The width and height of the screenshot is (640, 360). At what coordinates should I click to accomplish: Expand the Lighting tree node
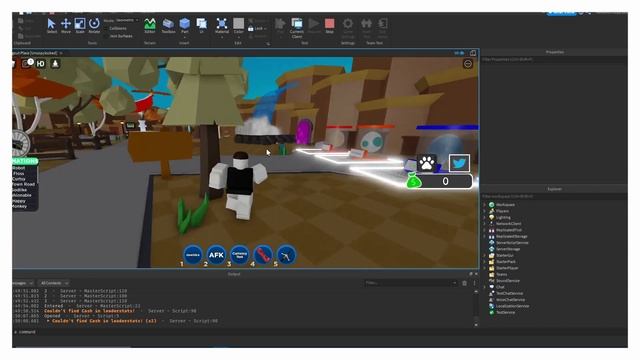[x=484, y=218]
